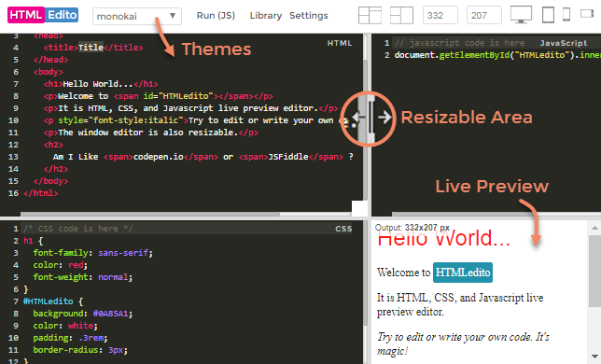The height and width of the screenshot is (364, 601).
Task: Switch preview to mobile phone size
Action: coord(566,15)
